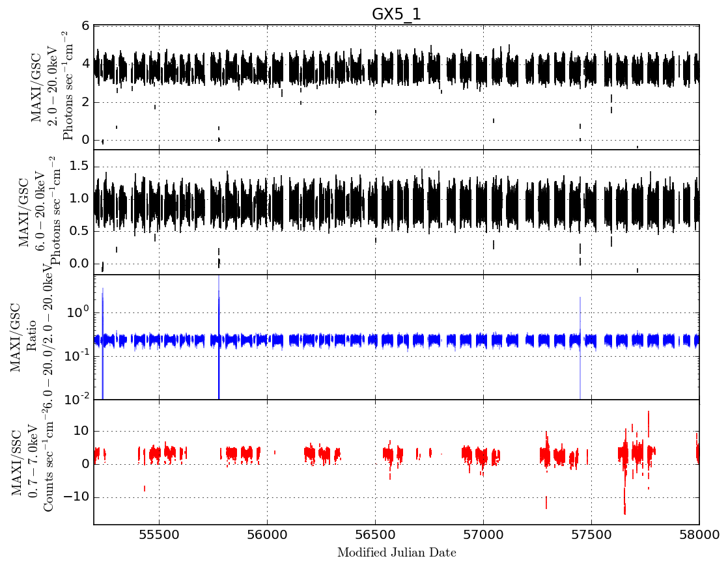
Task: Click the plot title GX5_1
Action: [396, 14]
